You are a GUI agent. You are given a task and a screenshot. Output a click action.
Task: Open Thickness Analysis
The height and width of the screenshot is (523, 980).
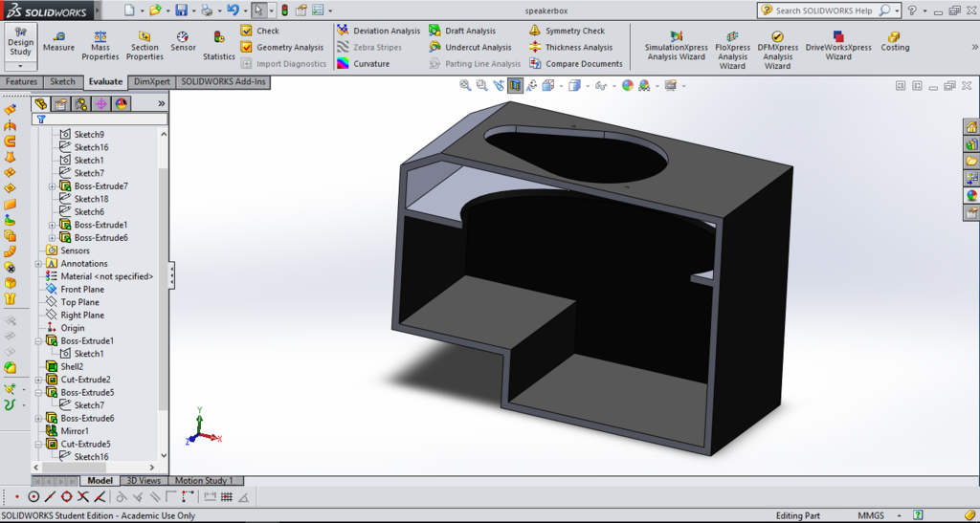pyautogui.click(x=571, y=47)
